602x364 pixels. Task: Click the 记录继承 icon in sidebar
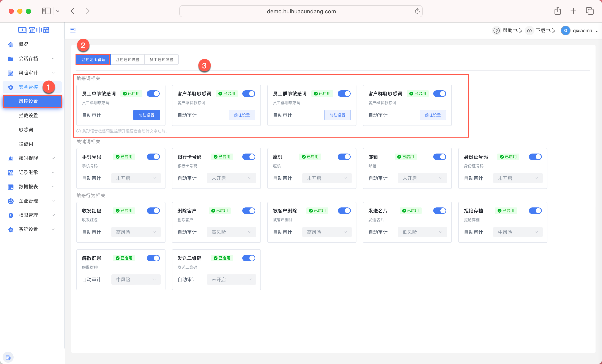click(x=11, y=173)
